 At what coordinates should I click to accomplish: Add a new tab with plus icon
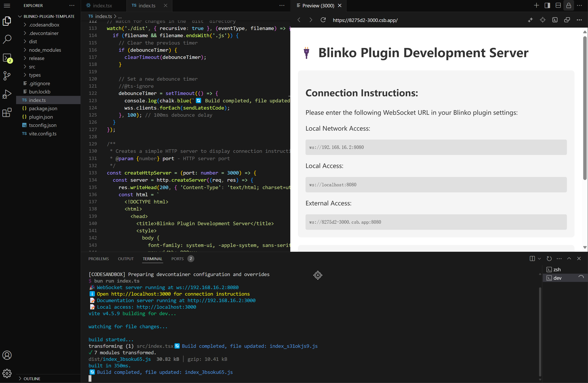point(536,5)
